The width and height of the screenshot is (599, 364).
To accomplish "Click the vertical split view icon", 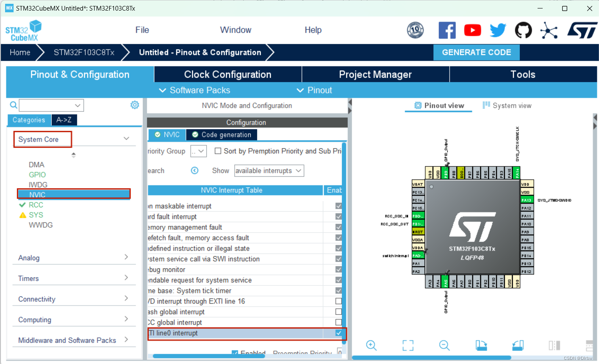I will [554, 345].
